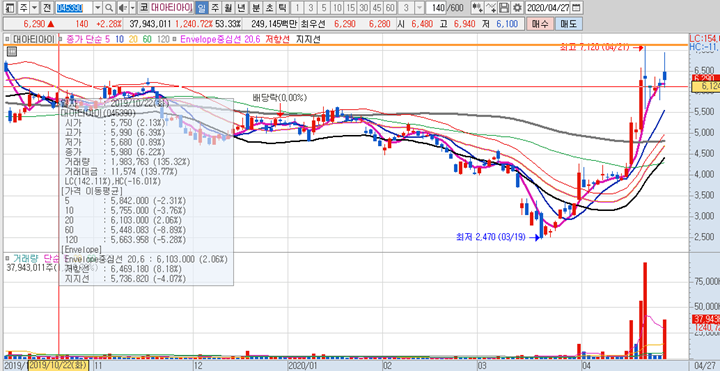The height and width of the screenshot is (371, 720).
Task: Select interval button 1
Action: click(297, 8)
